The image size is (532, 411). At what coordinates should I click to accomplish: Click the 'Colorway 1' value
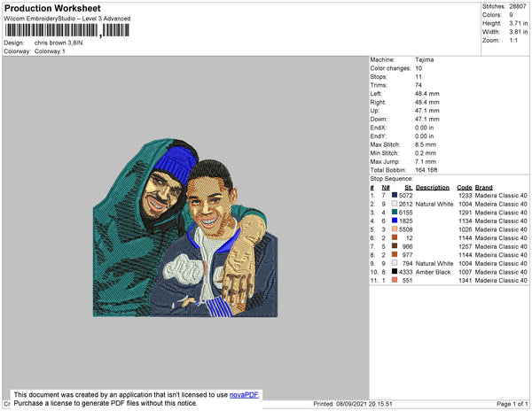pos(50,51)
